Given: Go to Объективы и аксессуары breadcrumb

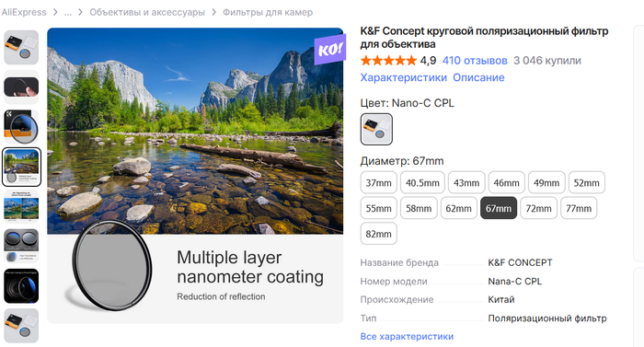Looking at the screenshot, I should tap(147, 12).
